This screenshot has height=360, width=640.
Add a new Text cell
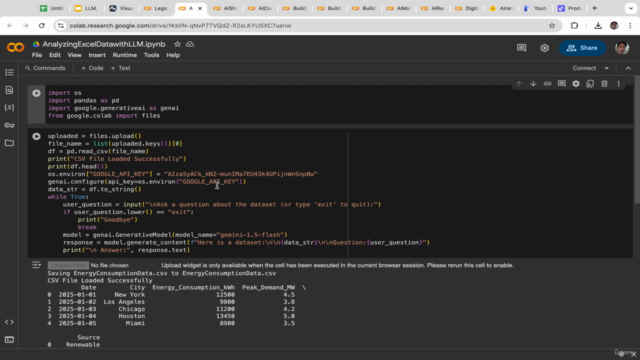pyautogui.click(x=120, y=68)
